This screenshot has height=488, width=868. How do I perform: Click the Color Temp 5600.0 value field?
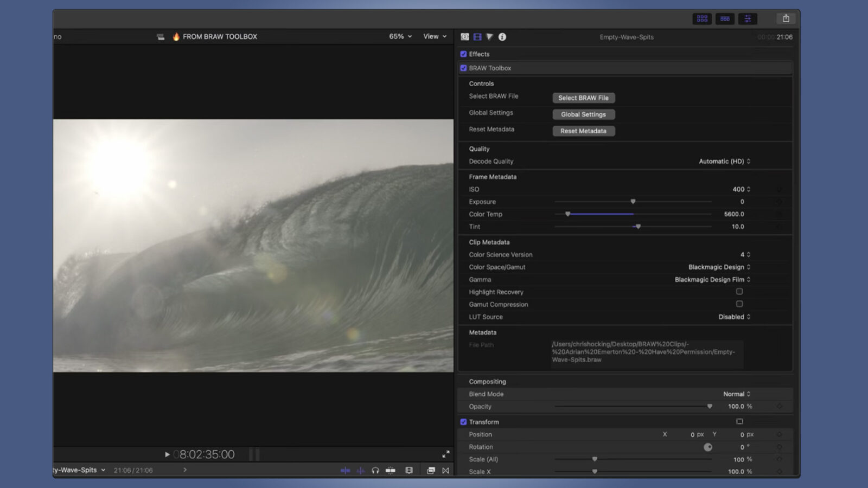734,214
